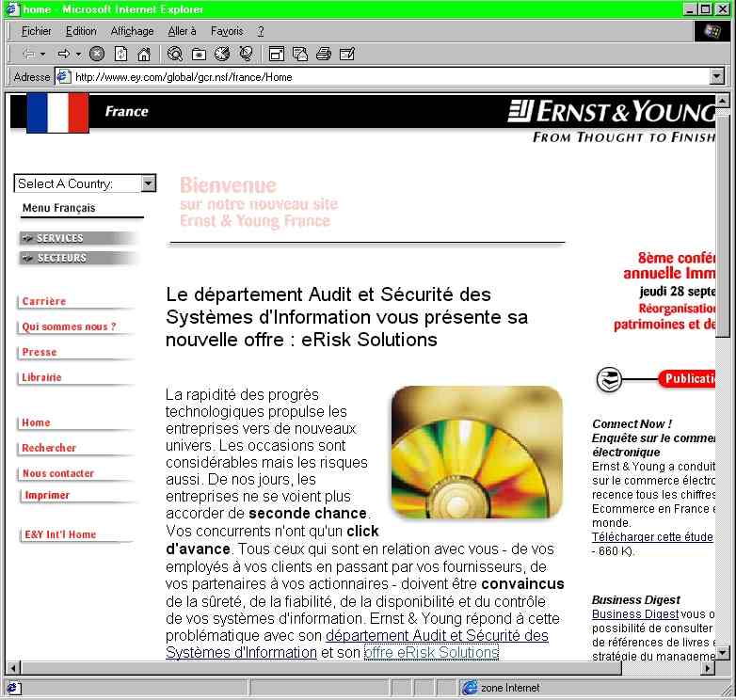Viewport: 736px width, 700px height.
Task: Click the Windows logo throbber icon
Action: (x=712, y=31)
